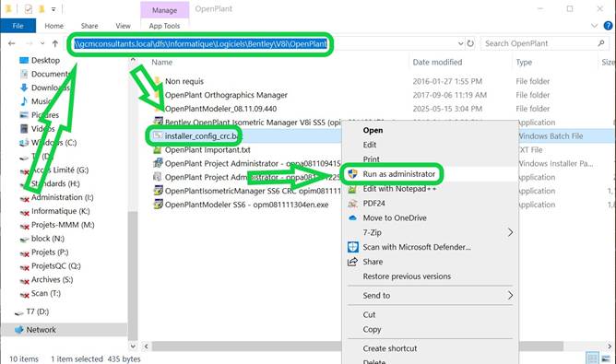
Task: Select OpenPlant Important.txt file
Action: pyautogui.click(x=207, y=150)
